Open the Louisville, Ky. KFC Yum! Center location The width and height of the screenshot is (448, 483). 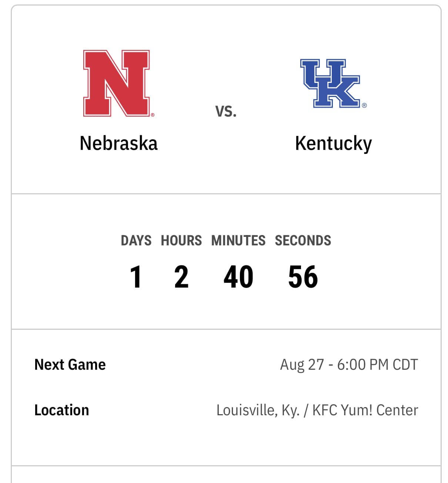[317, 410]
